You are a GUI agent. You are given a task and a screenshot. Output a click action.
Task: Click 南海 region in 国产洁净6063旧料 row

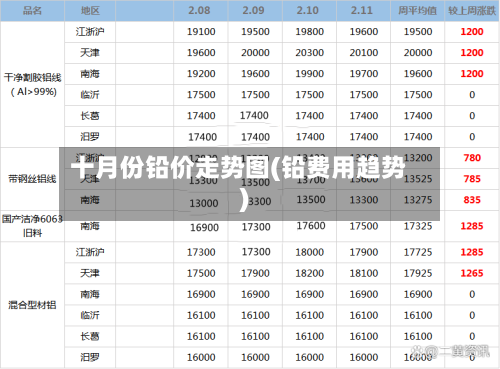[x=90, y=226]
